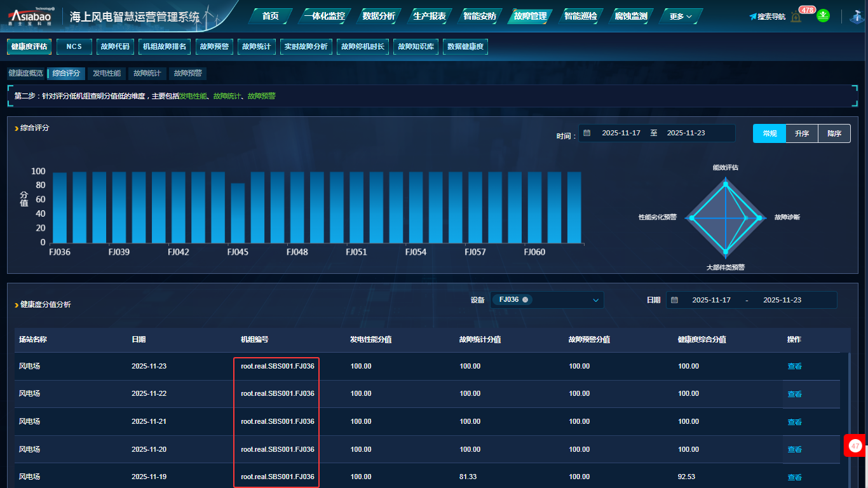Open the wind turbine 3D icon

[x=856, y=17]
